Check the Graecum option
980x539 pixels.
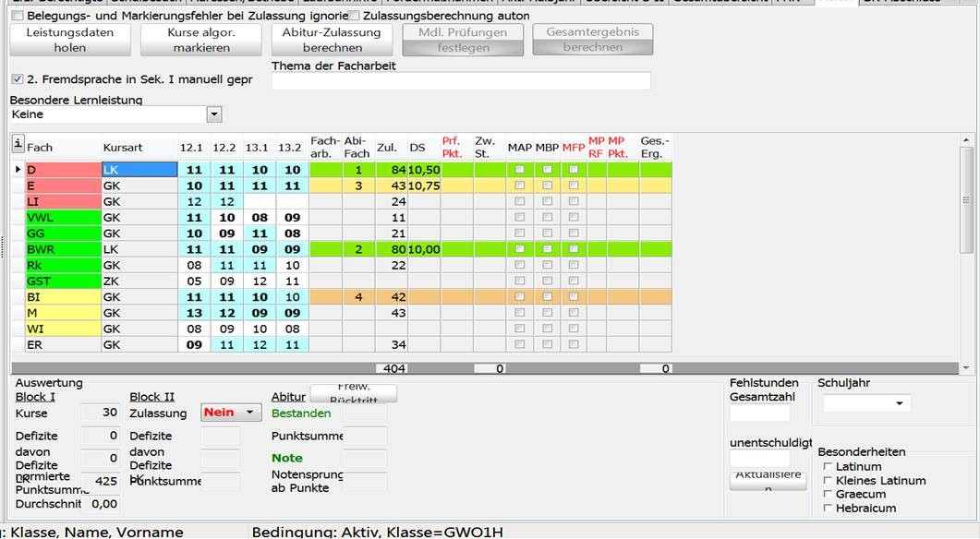(x=828, y=494)
